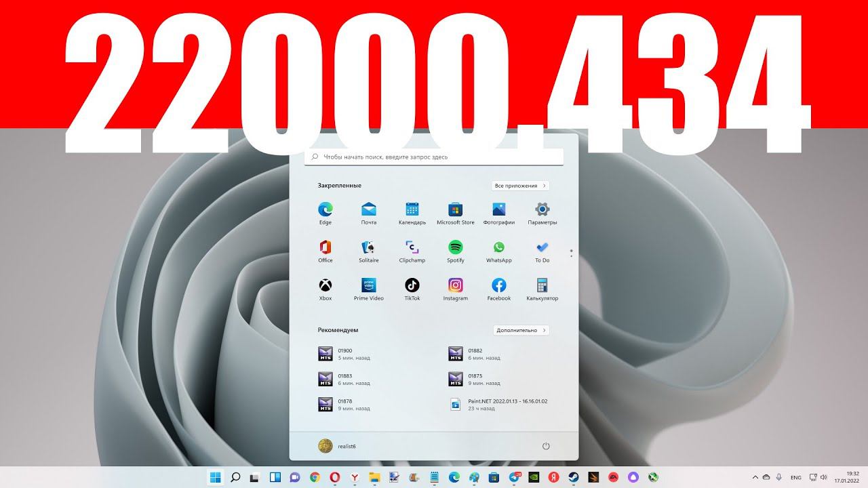
Task: Launch Google Chrome from taskbar
Action: pos(315,477)
